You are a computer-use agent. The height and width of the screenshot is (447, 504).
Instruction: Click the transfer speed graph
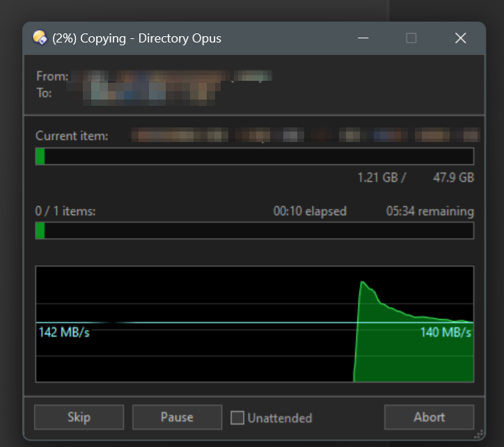255,324
